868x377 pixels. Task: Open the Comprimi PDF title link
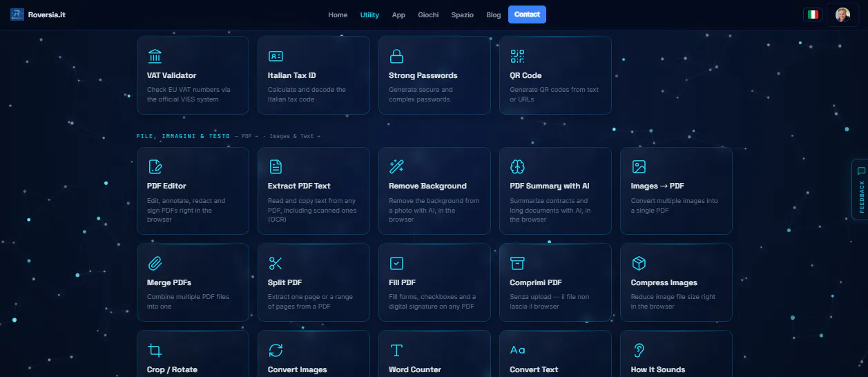pyautogui.click(x=536, y=282)
